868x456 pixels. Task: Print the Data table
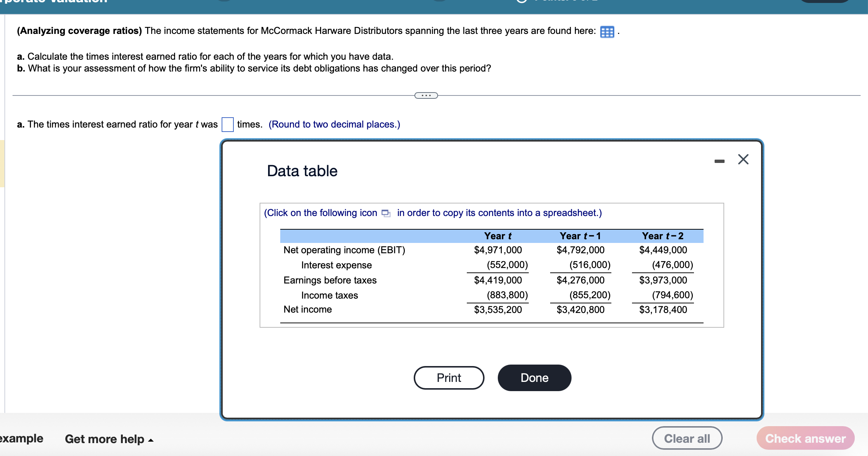coord(448,377)
